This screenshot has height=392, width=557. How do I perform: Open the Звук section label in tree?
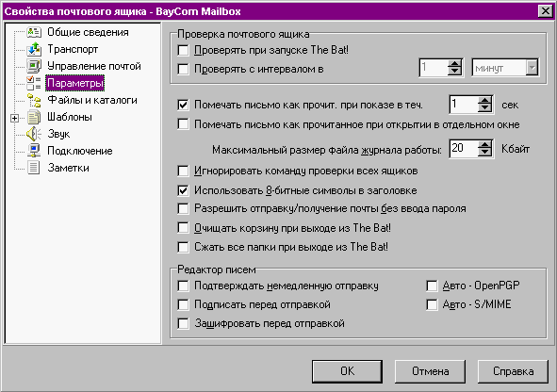tap(59, 134)
